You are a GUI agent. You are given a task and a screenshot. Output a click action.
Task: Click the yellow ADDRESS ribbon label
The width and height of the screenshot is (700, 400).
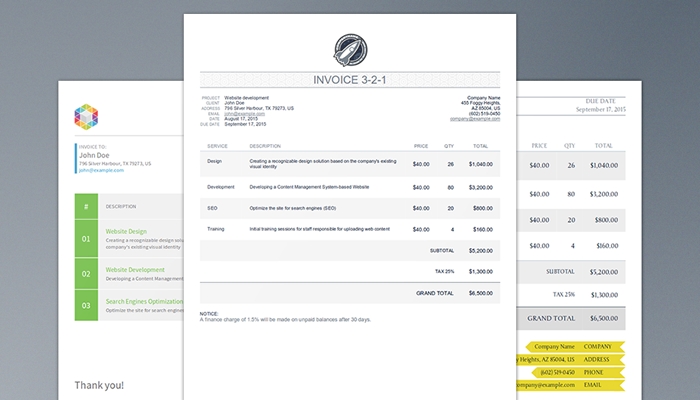click(600, 358)
